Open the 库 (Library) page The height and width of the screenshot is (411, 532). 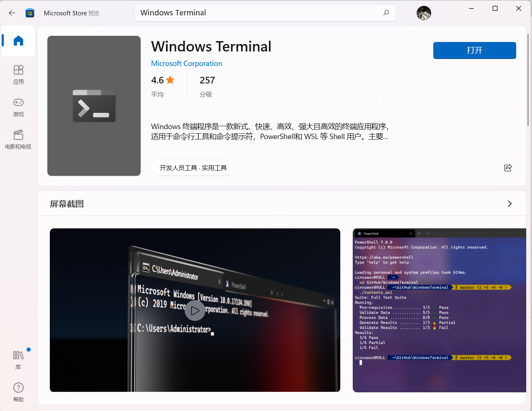pos(18,360)
